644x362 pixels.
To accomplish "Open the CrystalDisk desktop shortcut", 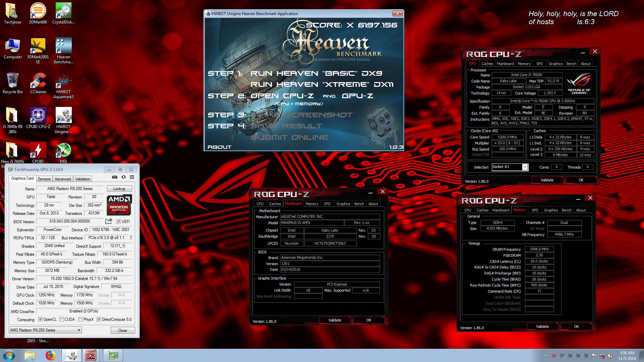I will tap(63, 13).
